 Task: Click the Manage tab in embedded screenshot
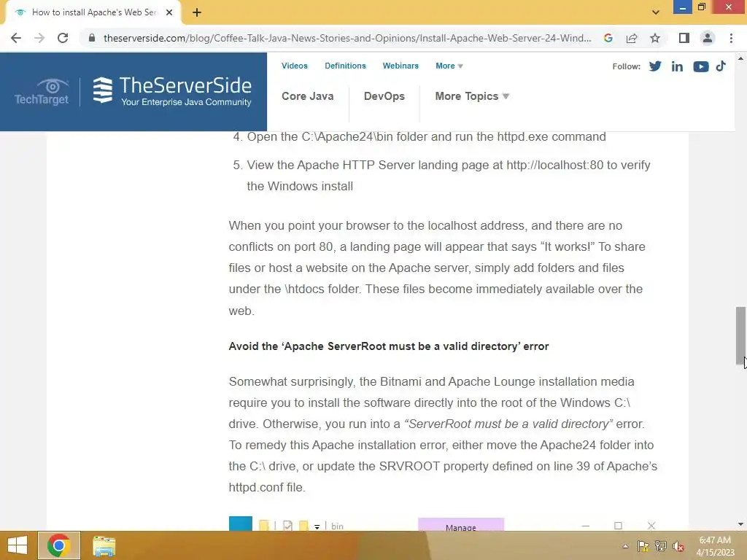pos(461,526)
